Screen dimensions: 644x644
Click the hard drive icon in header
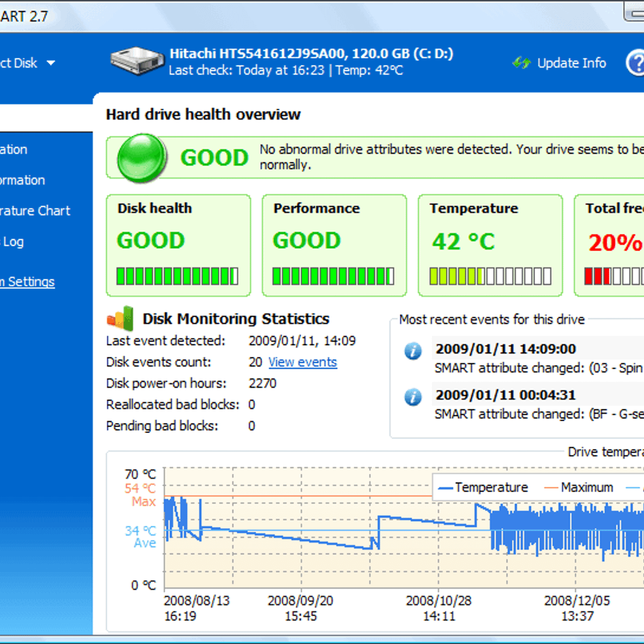point(137,61)
